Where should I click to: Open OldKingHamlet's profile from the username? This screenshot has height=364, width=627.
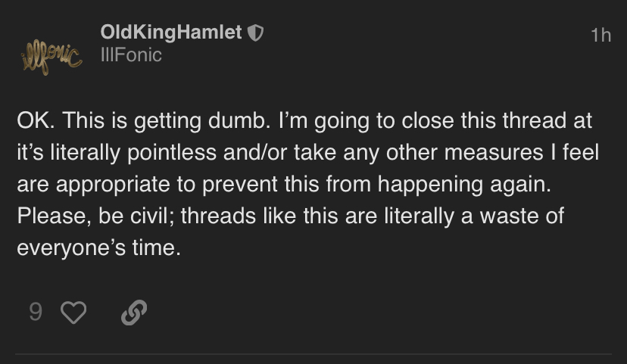click(171, 32)
